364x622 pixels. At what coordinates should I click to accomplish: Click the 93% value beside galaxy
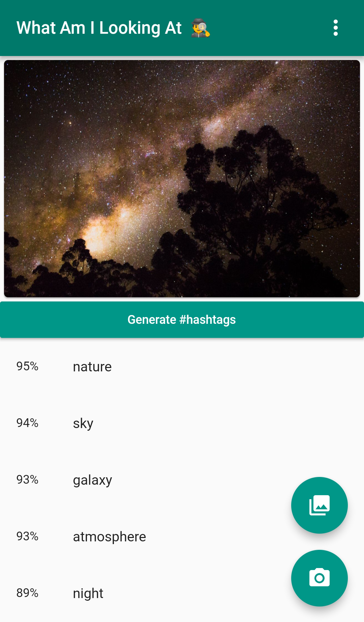(27, 480)
